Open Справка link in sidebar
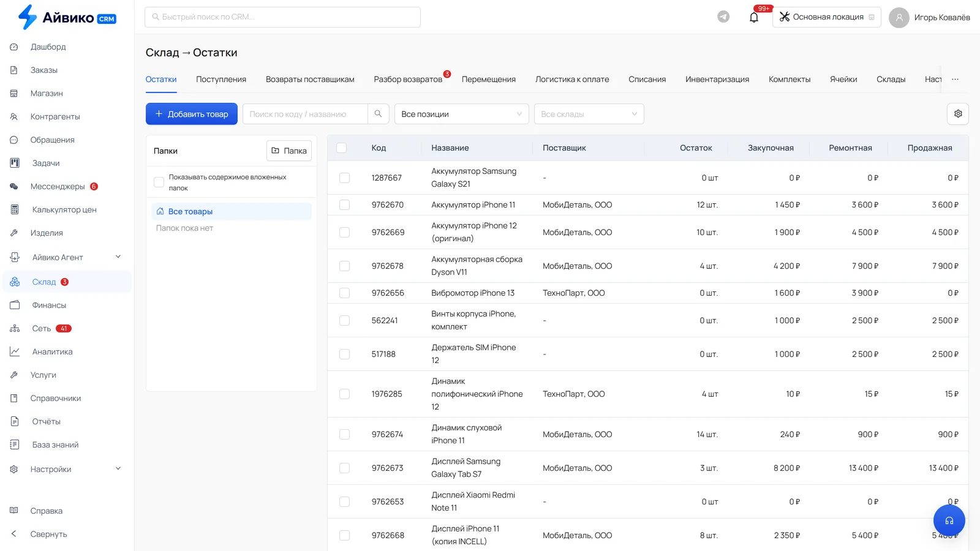The width and height of the screenshot is (980, 551). 47,511
